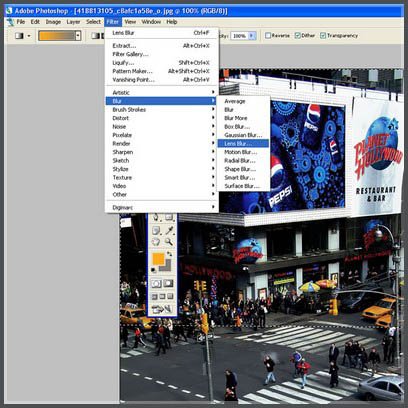Open Filter Gallery entry
Image resolution: width=408 pixels, height=408 pixels.
pos(162,54)
